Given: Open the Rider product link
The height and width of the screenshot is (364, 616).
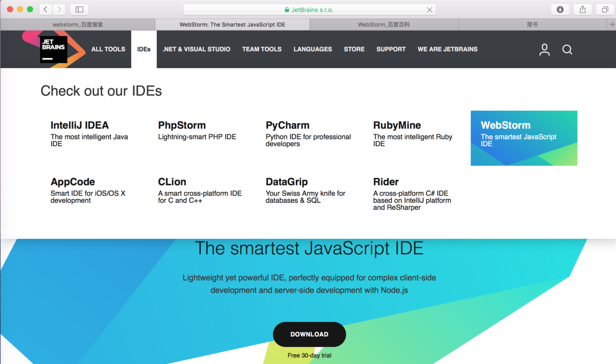Looking at the screenshot, I should point(386,182).
